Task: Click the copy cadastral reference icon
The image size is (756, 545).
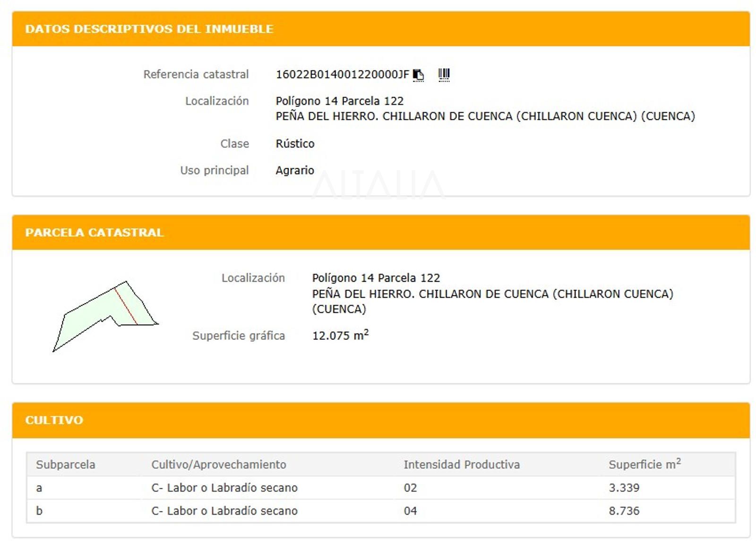Action: 418,75
